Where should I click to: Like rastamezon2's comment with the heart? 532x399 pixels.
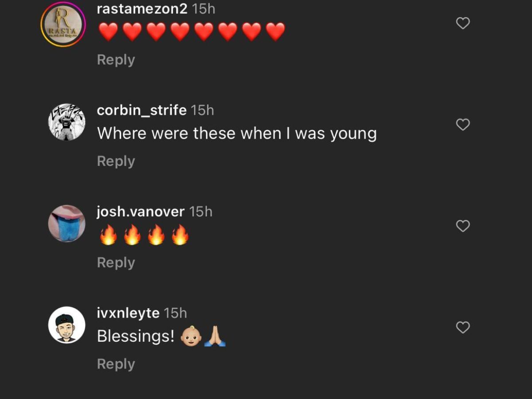click(463, 23)
